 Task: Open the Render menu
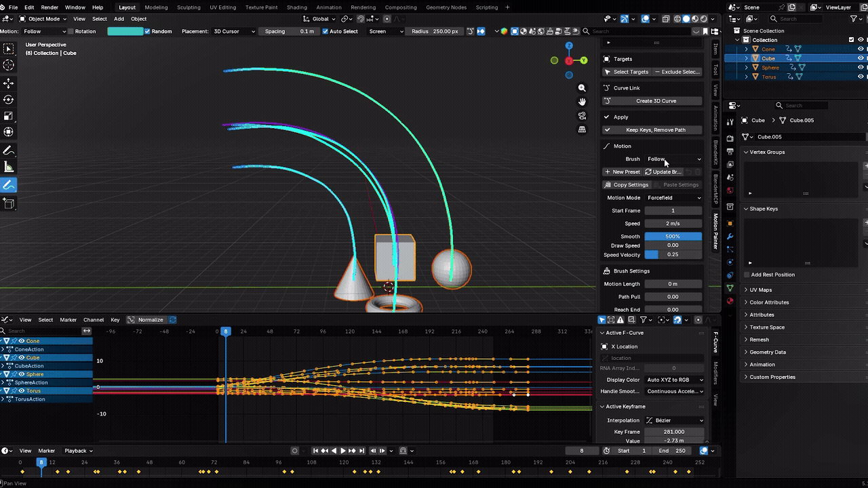[x=50, y=7]
